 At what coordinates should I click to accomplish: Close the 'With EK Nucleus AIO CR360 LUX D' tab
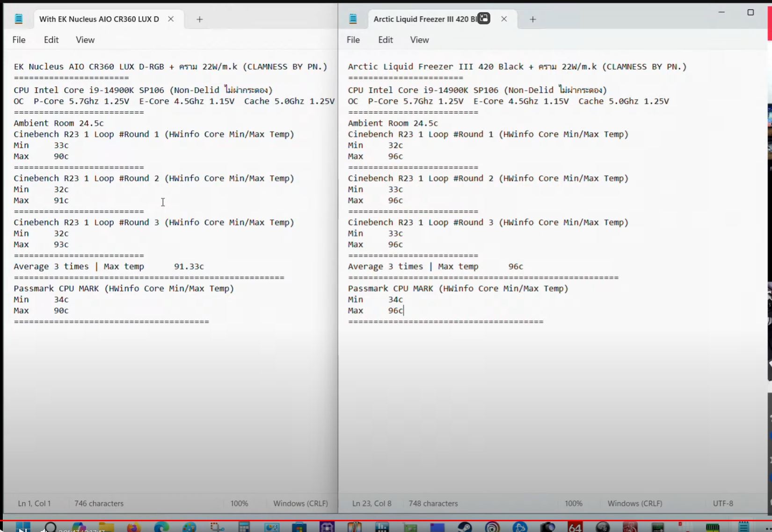pos(171,19)
